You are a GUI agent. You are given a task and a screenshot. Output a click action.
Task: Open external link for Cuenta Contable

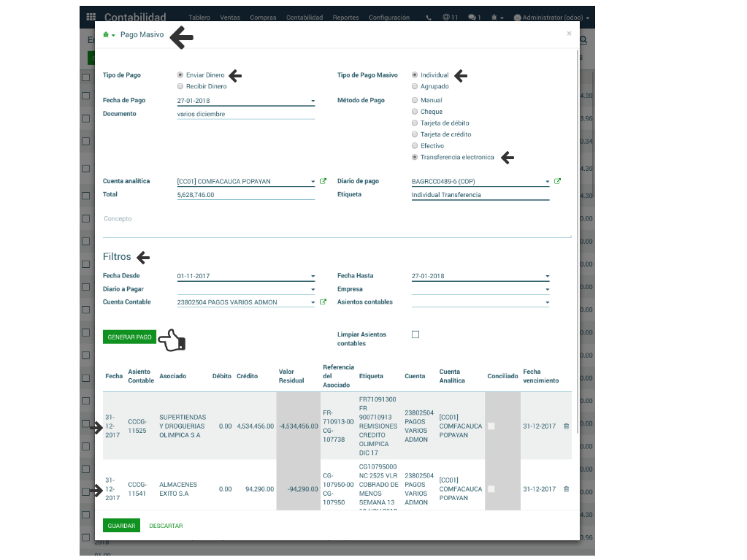(x=323, y=302)
